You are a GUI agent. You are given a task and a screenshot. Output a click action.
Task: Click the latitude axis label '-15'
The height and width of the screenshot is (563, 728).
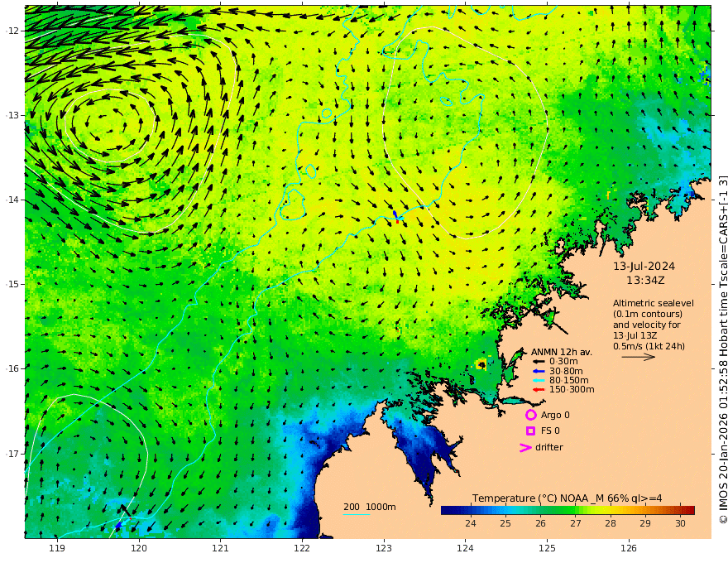pyautogui.click(x=12, y=284)
